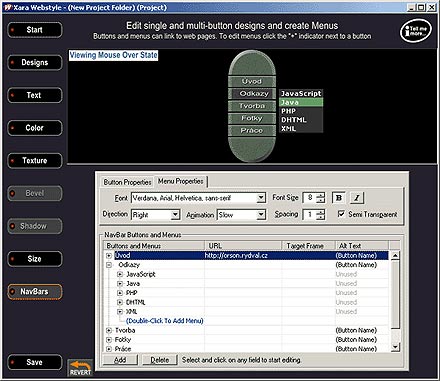The height and width of the screenshot is (381, 440).
Task: Increase Spacing with the up arrow
Action: pos(320,212)
